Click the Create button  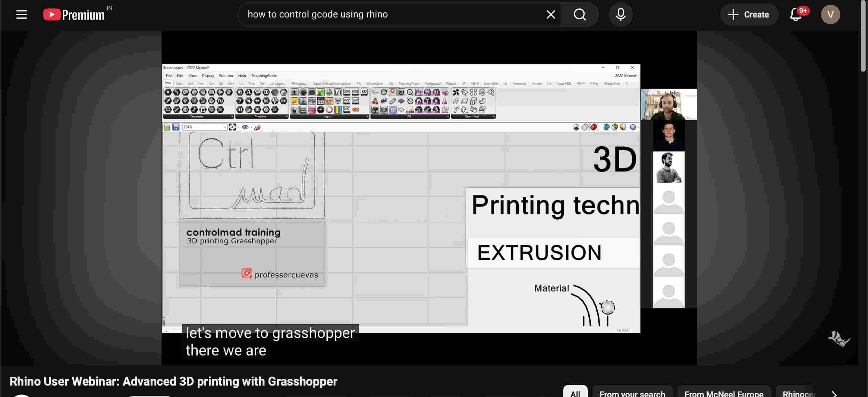coord(749,14)
